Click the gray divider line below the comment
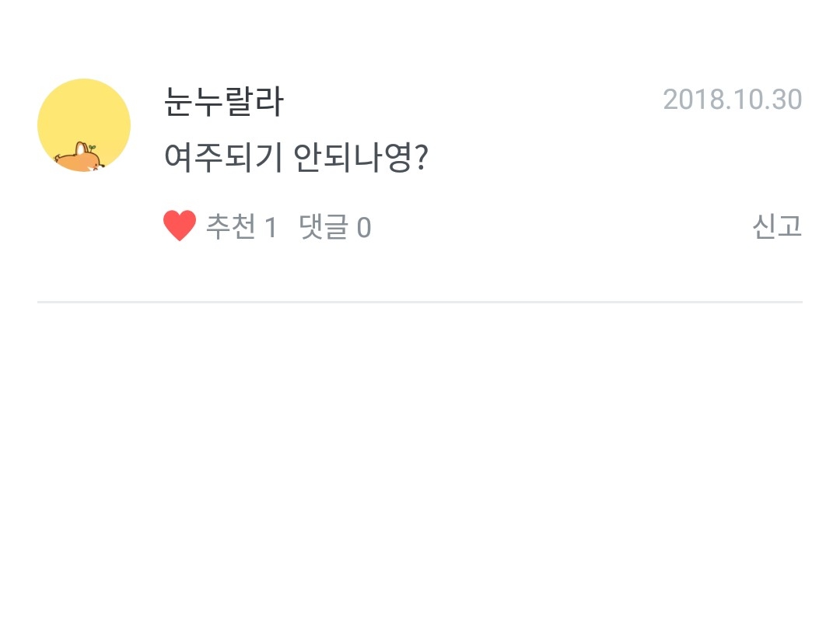The width and height of the screenshot is (840, 630). pyautogui.click(x=420, y=301)
